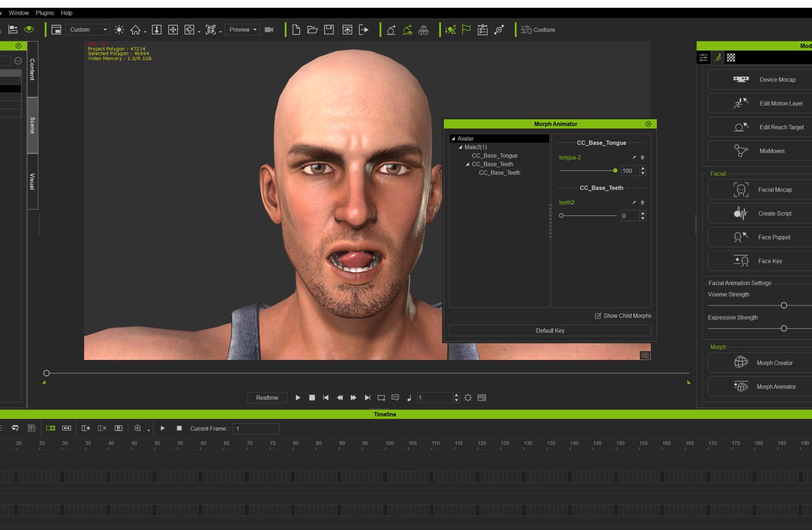Click the sun light settings icon

tap(119, 30)
